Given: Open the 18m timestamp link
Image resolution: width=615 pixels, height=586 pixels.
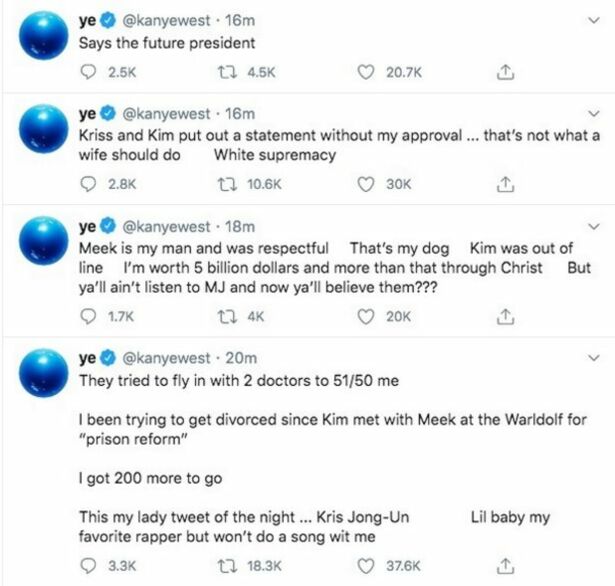Looking at the screenshot, I should [x=240, y=227].
